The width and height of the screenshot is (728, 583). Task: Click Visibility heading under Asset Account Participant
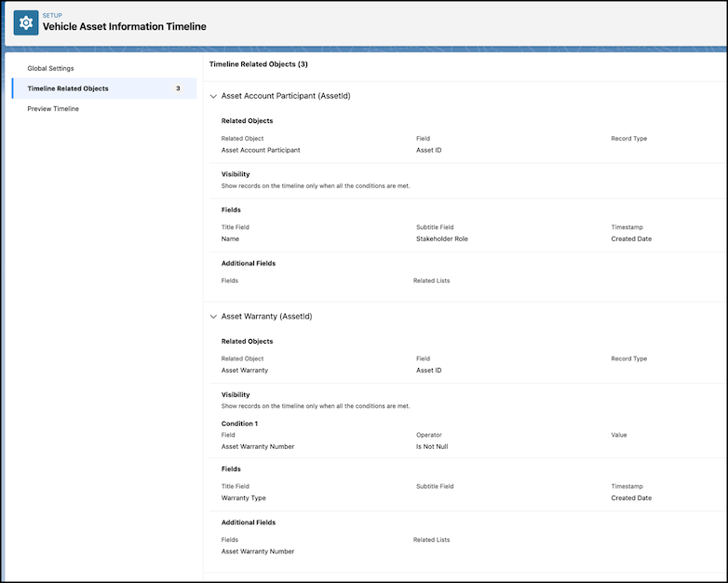pyautogui.click(x=236, y=174)
